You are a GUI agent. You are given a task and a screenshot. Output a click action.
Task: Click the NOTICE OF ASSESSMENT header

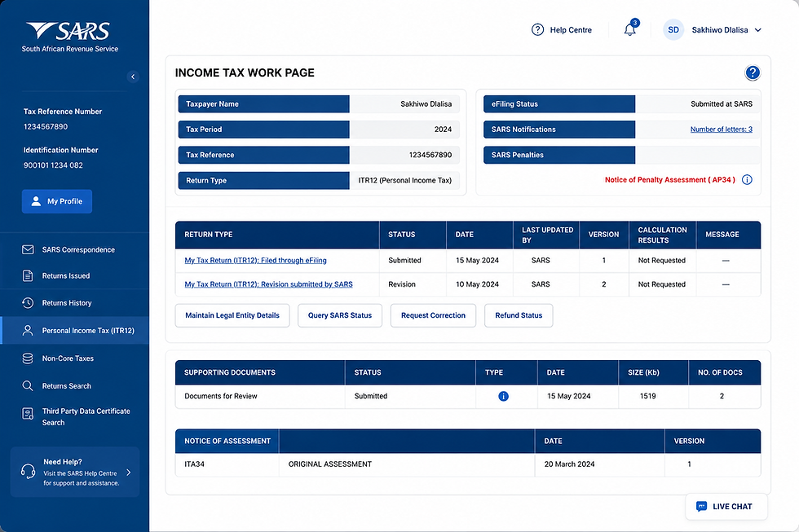point(227,441)
